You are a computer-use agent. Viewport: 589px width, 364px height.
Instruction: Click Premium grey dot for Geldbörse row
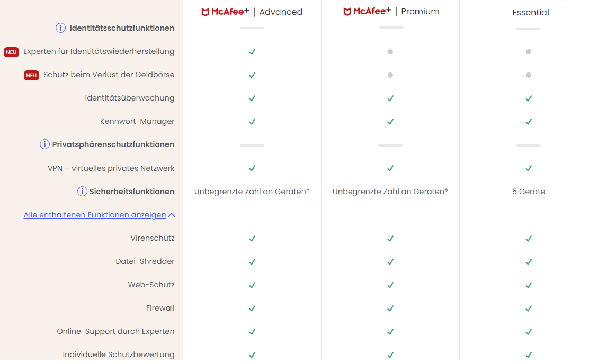(390, 75)
